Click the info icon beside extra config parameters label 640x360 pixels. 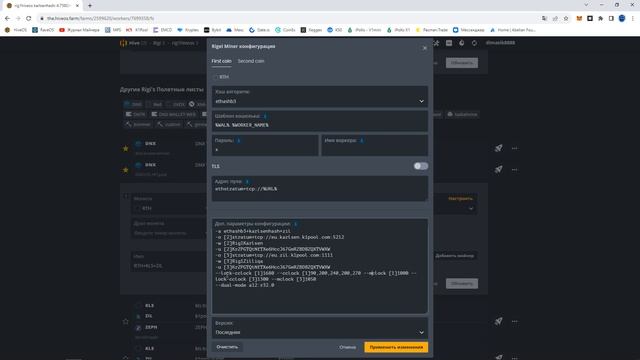click(296, 224)
